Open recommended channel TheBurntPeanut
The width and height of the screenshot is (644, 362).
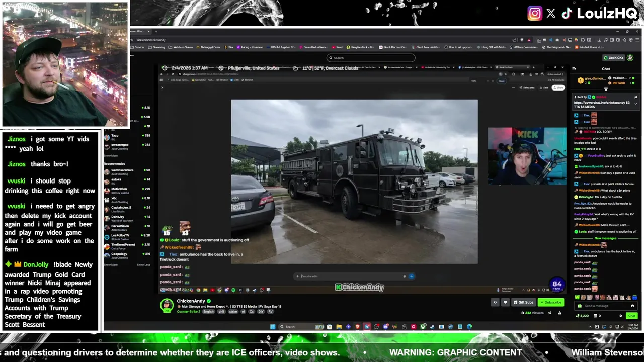tap(127, 245)
